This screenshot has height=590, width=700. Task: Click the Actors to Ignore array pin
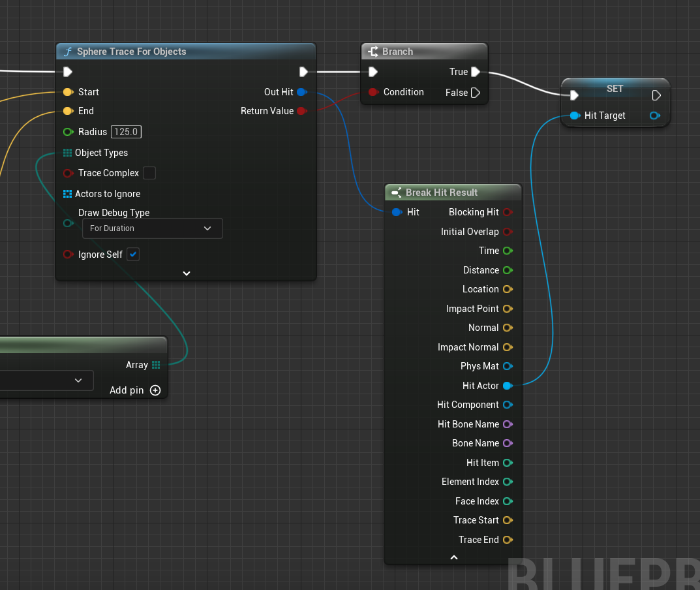(x=67, y=194)
